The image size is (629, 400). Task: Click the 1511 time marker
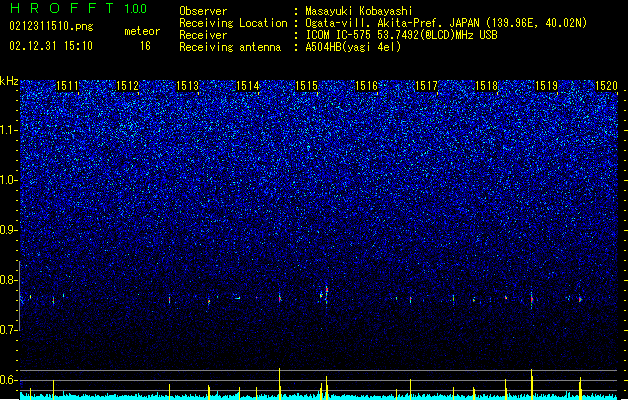[67, 86]
